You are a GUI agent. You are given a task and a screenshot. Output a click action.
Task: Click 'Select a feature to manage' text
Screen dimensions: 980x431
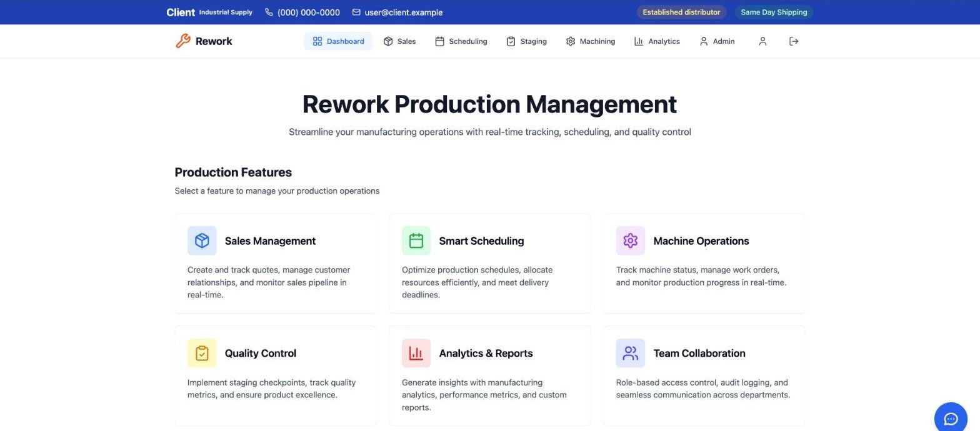pos(277,191)
